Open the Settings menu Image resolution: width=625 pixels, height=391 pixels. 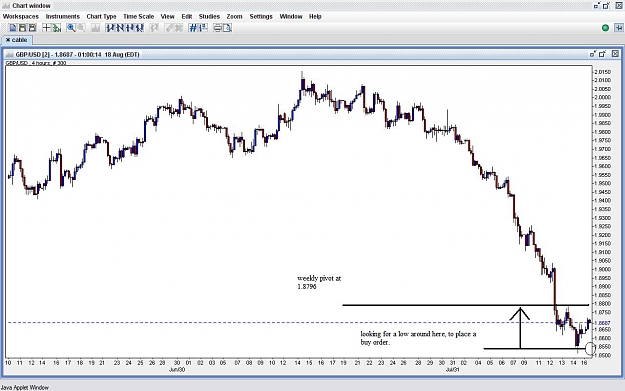click(261, 16)
